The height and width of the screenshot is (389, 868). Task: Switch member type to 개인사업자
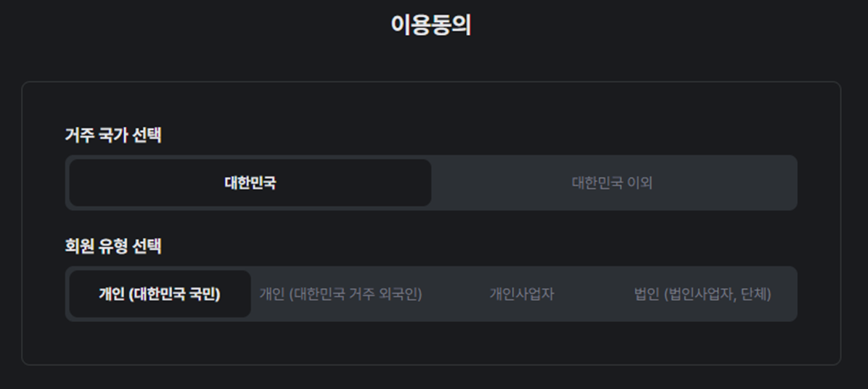click(x=522, y=294)
